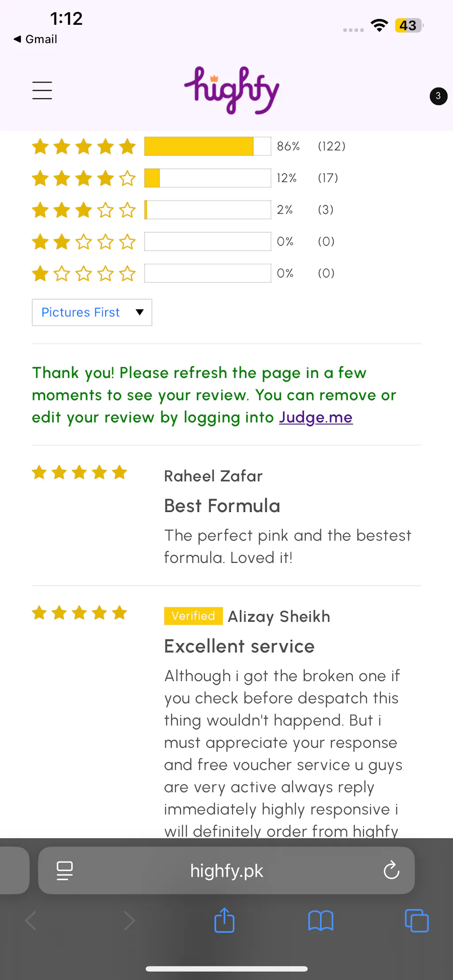453x980 pixels.
Task: Filter reviews by the four-star bar
Action: (207, 178)
